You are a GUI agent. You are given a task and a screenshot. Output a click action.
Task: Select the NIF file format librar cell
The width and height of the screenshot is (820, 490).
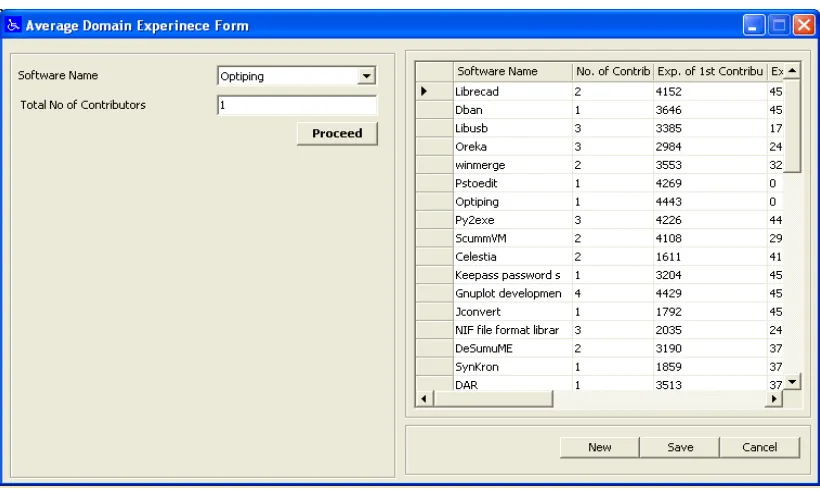512,329
